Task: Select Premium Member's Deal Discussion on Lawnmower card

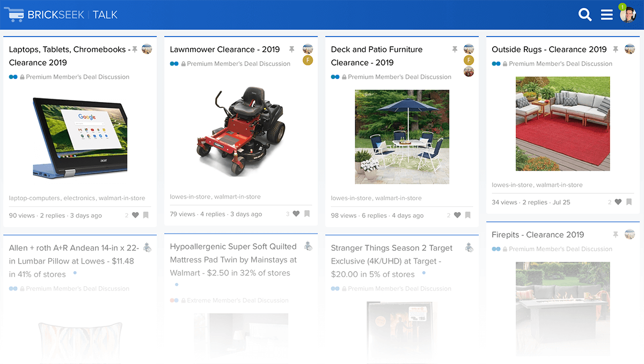Action: point(238,63)
